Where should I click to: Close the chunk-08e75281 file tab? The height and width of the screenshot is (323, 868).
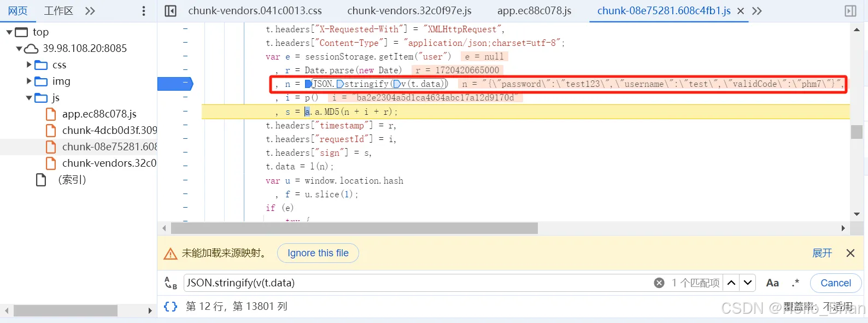741,11
